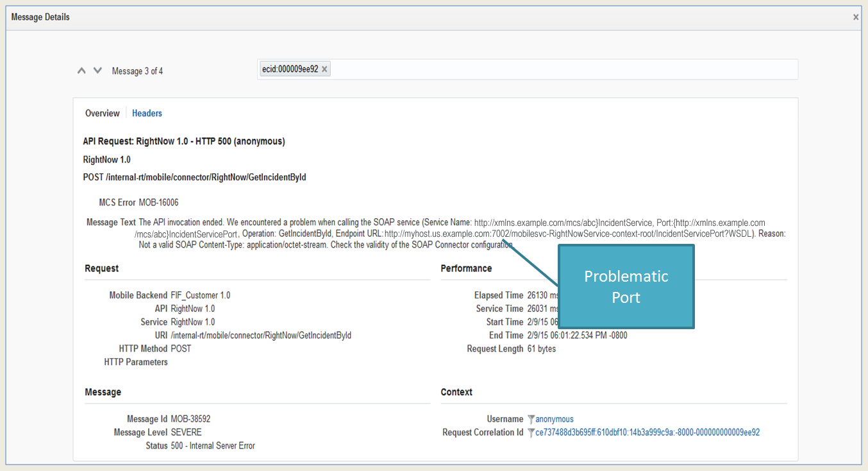
Task: Click into the ecid filter search field
Action: pos(564,69)
